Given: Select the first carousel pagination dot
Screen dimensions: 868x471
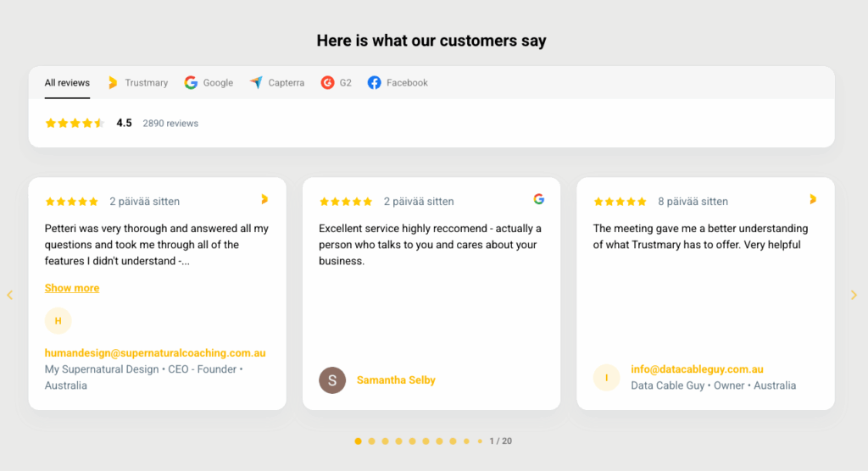Looking at the screenshot, I should (358, 441).
